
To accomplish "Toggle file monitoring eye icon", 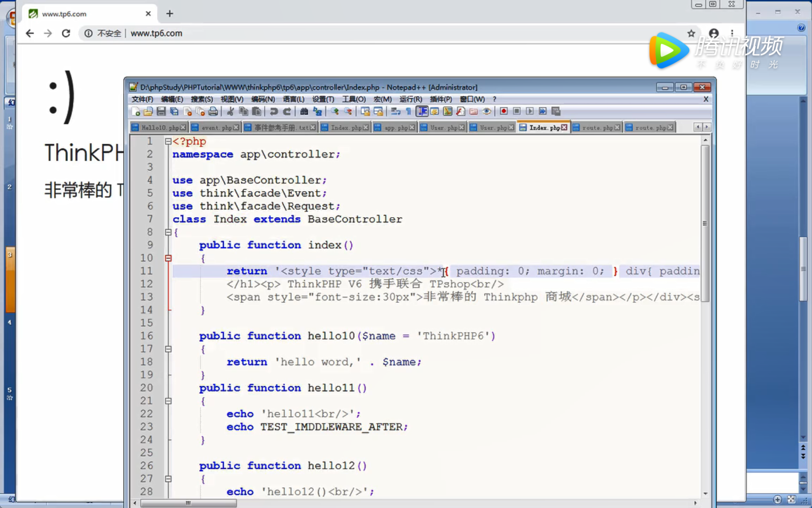I will pyautogui.click(x=487, y=112).
